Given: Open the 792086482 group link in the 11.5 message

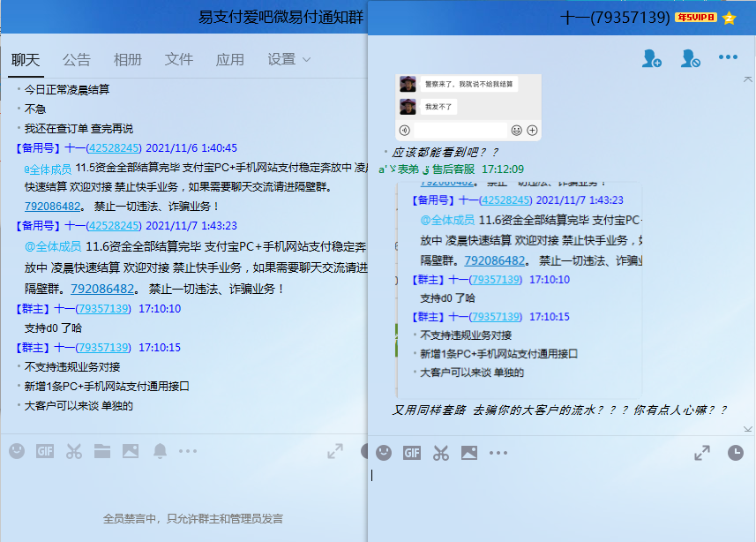Looking at the screenshot, I should (x=55, y=207).
